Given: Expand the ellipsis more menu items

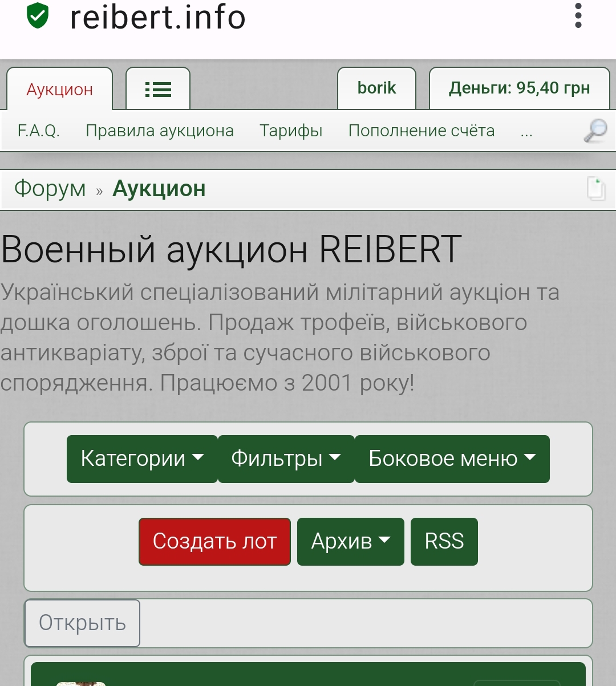Looking at the screenshot, I should coord(526,132).
